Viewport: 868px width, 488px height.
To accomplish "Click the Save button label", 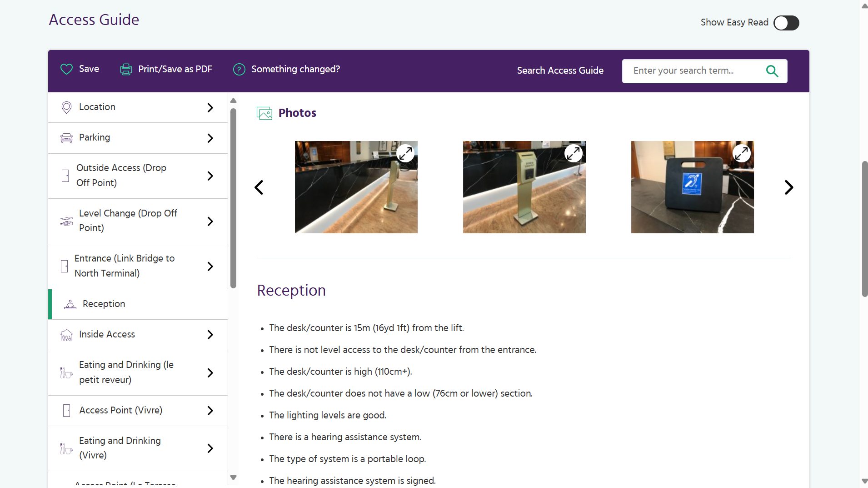I will pos(89,69).
